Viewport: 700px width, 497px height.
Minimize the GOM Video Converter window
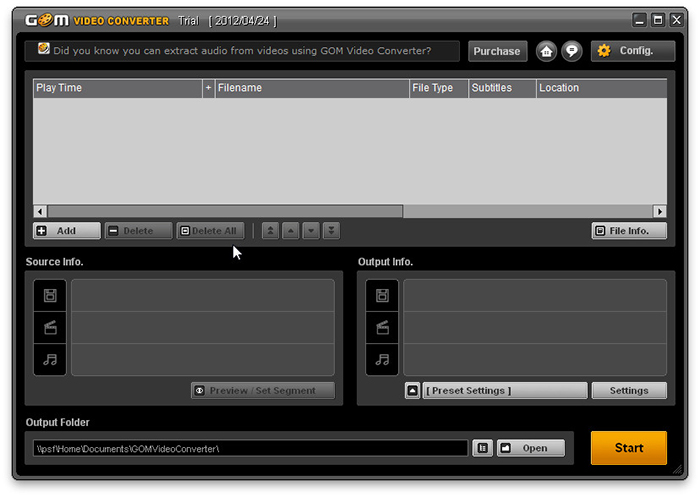coord(639,20)
